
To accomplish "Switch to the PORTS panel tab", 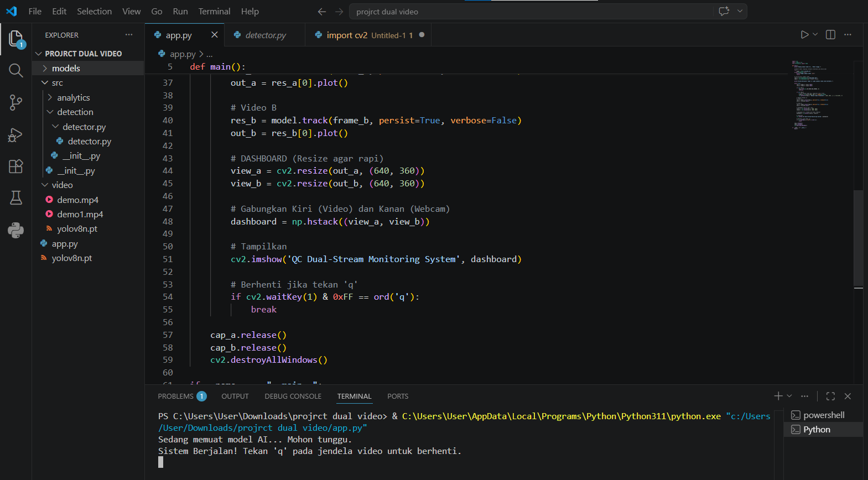I will pyautogui.click(x=398, y=396).
